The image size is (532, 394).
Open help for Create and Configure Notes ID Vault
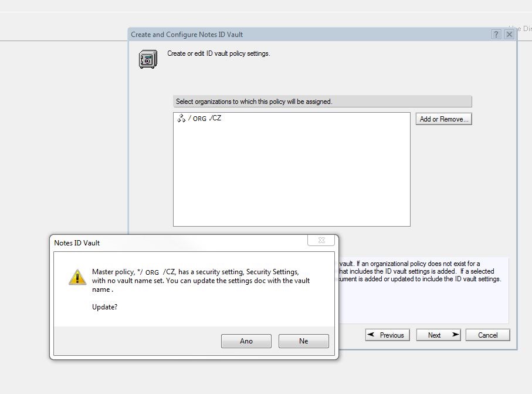[496, 34]
